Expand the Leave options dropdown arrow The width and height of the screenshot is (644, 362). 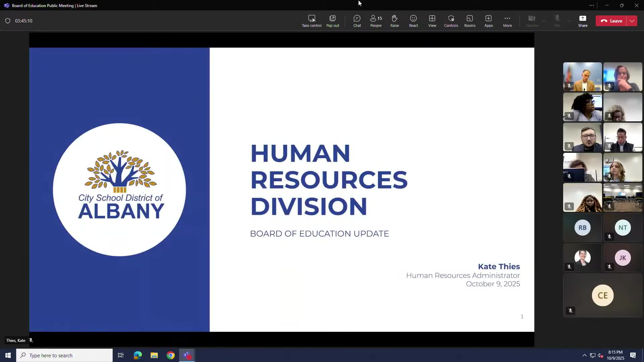click(632, 21)
